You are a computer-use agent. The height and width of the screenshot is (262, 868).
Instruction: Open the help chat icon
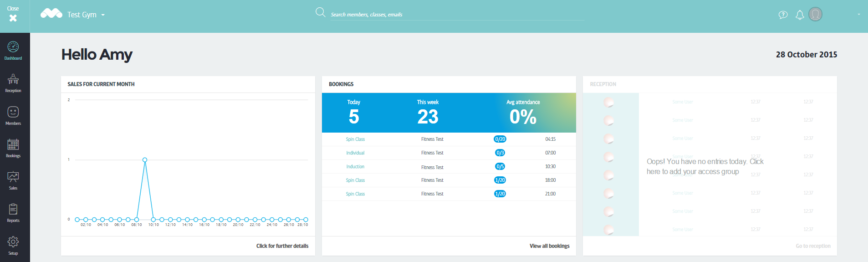click(783, 15)
